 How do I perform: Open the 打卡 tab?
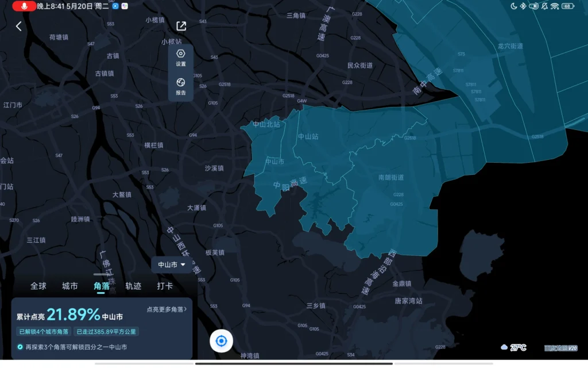tap(165, 286)
